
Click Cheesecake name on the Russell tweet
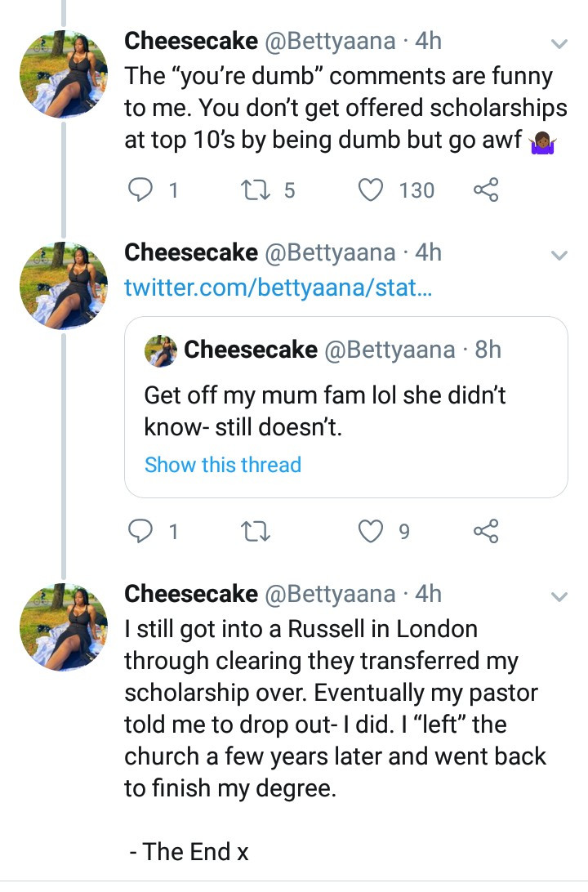click(x=190, y=594)
